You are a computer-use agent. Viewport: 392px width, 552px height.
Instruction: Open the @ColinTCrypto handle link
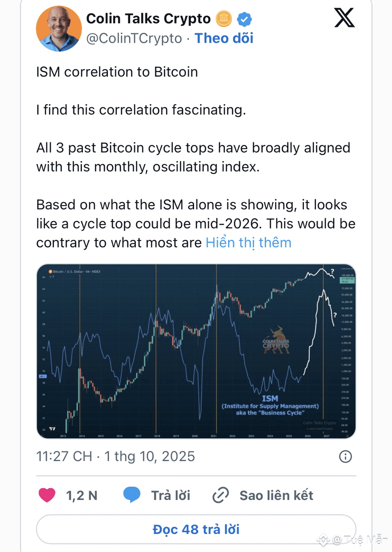[134, 38]
